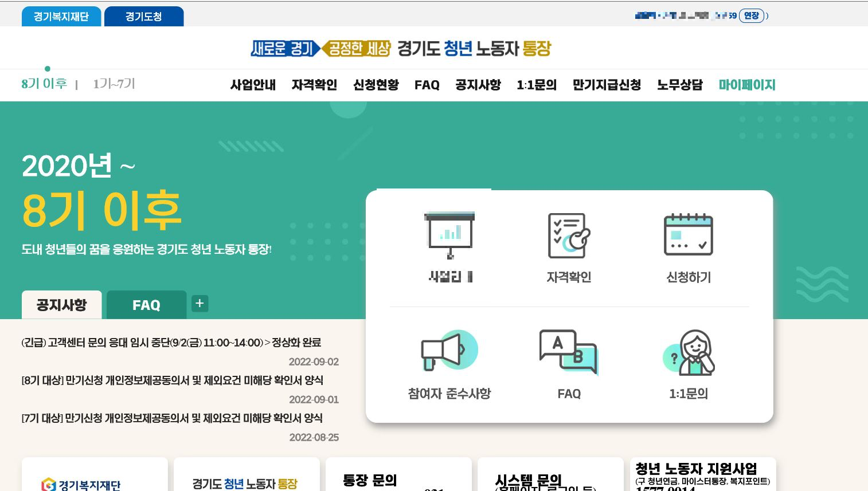Click the 8기 이후 banner heading
The image size is (868, 491).
101,210
